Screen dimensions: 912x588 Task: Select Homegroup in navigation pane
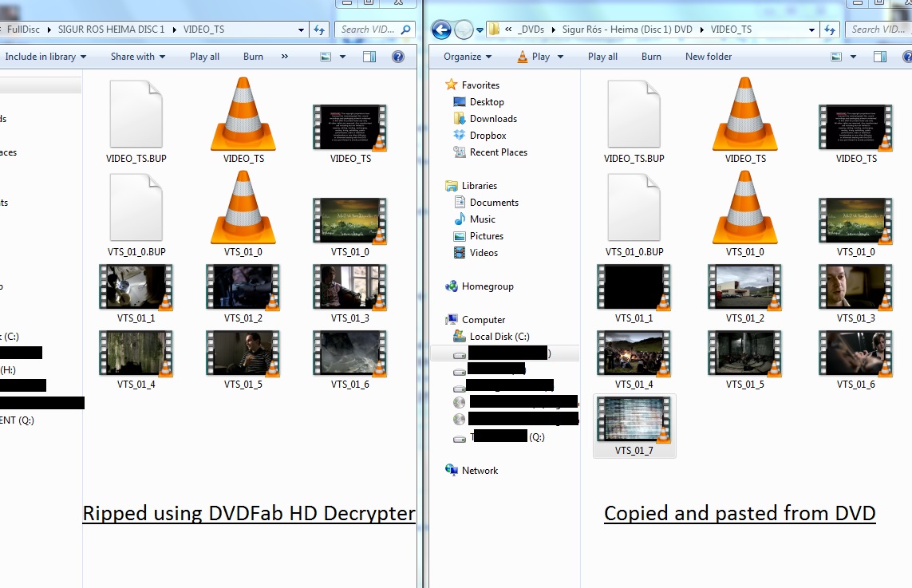(x=480, y=286)
